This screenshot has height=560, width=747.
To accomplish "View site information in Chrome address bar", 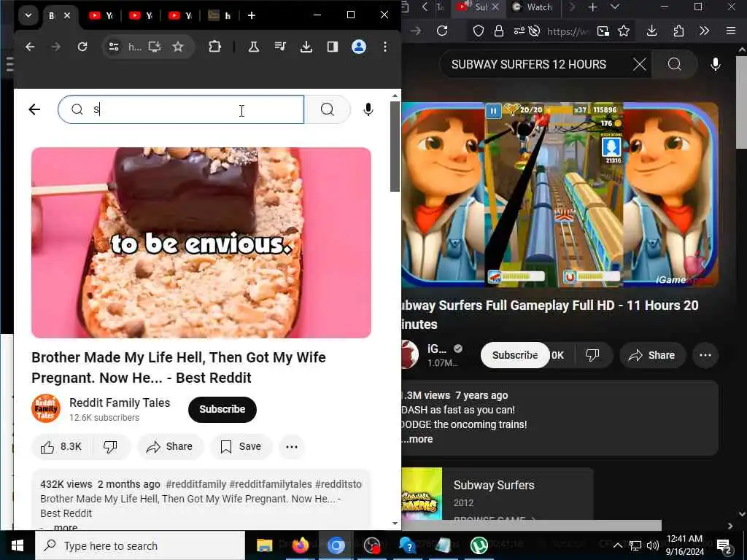I will [114, 47].
